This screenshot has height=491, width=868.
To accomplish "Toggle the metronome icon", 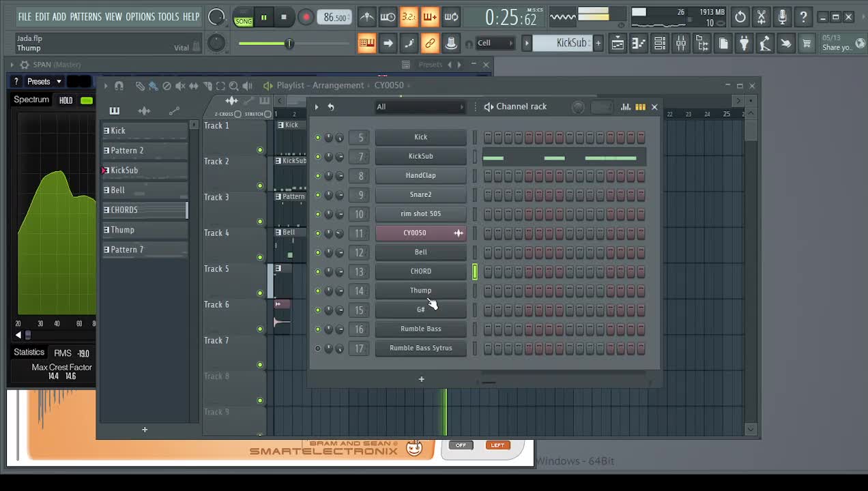I will click(x=366, y=17).
